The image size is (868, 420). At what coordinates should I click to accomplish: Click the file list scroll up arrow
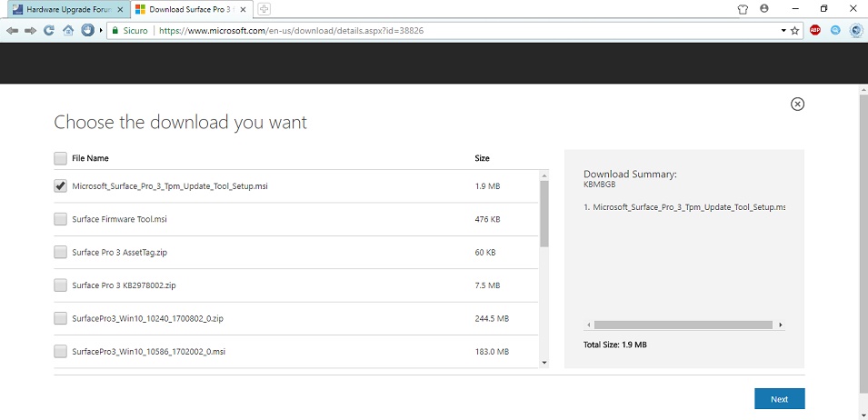(x=544, y=176)
